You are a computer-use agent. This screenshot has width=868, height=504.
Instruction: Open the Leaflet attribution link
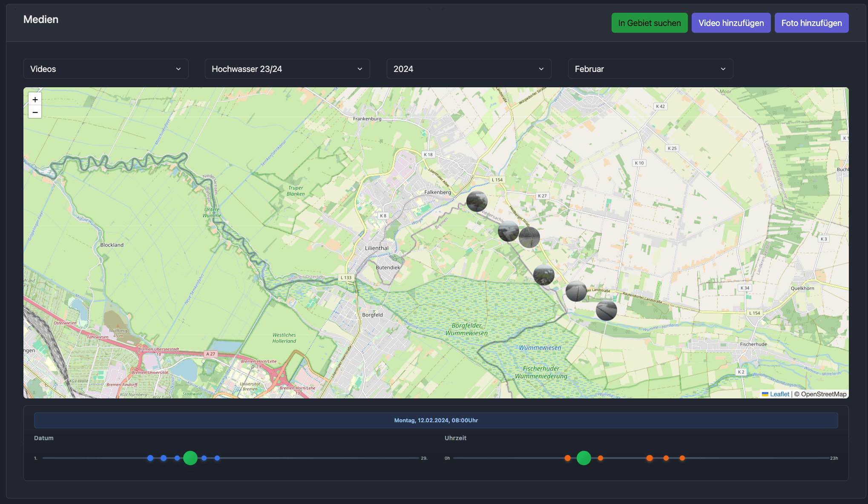(x=779, y=394)
